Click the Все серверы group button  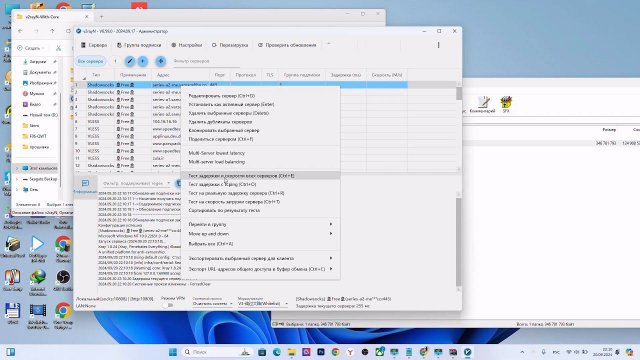point(90,61)
